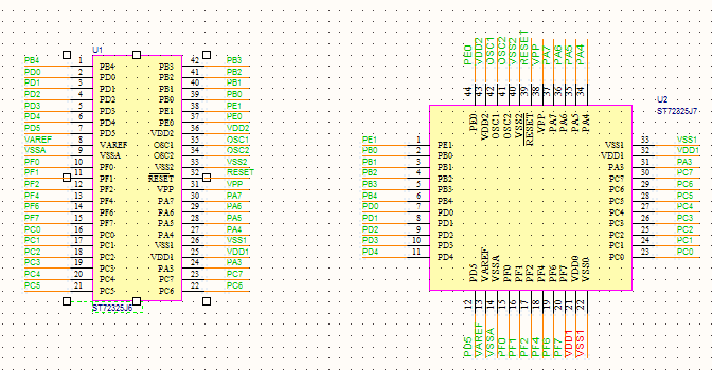Click the green VSS1 net label right of U2
The width and height of the screenshot is (712, 370).
[x=686, y=139]
